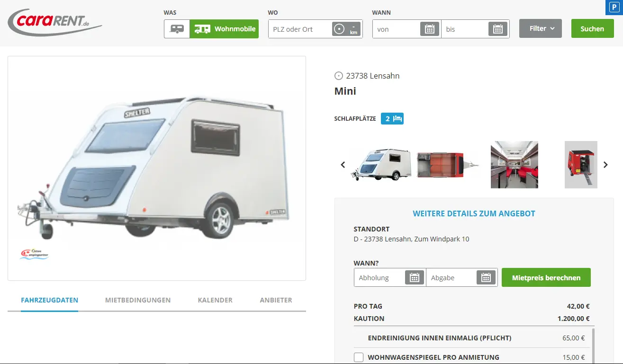Expand the Filter dropdown
The width and height of the screenshot is (623, 364).
click(541, 28)
